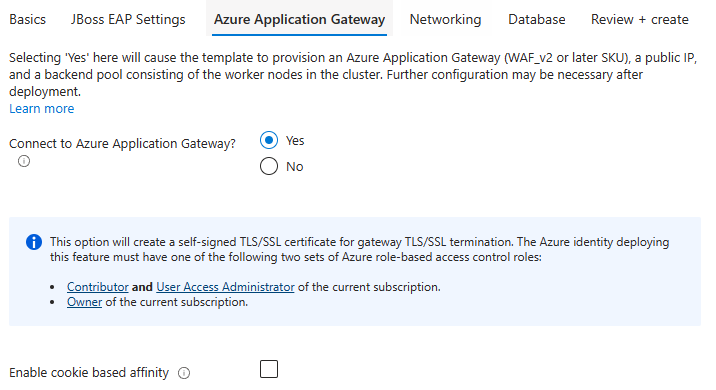Image resolution: width=716 pixels, height=390 pixels.
Task: Click the Yes label text
Action: (295, 141)
